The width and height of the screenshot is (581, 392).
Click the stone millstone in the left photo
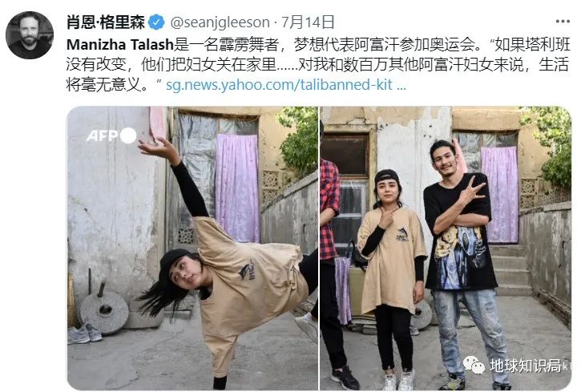click(103, 311)
